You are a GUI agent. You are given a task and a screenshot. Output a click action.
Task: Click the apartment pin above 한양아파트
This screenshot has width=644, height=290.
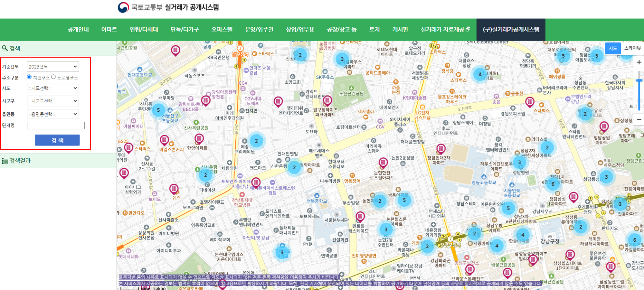coord(199,139)
